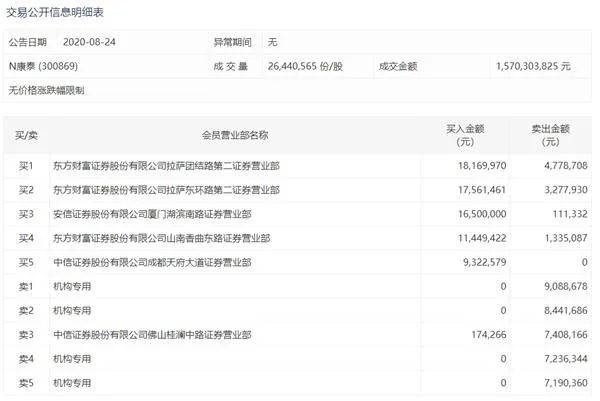Select 机构专用 in the 卖5 row
Screen dimensions: 600x401
72,383
